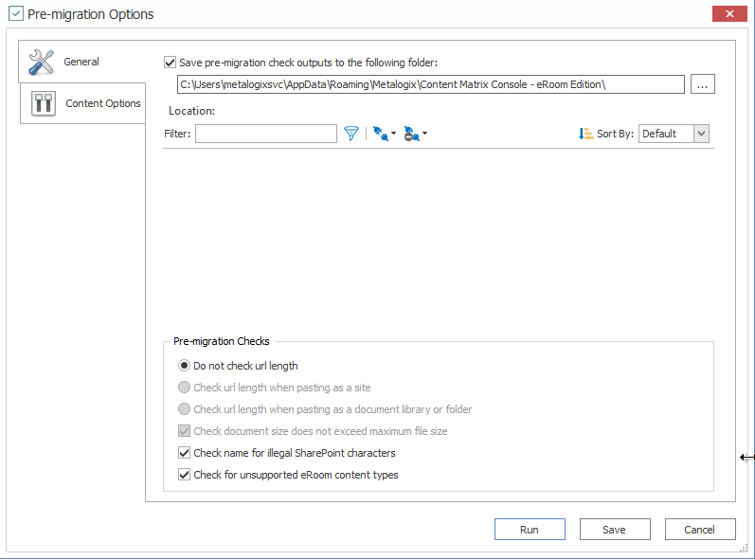Toggle Save pre-migration check outputs checkbox
This screenshot has height=560, width=755.
170,63
